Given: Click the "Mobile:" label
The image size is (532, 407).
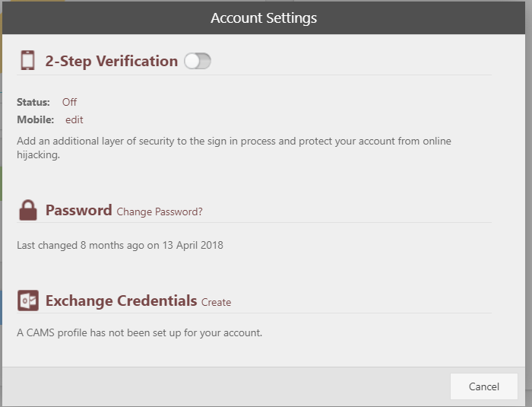Looking at the screenshot, I should pos(36,119).
